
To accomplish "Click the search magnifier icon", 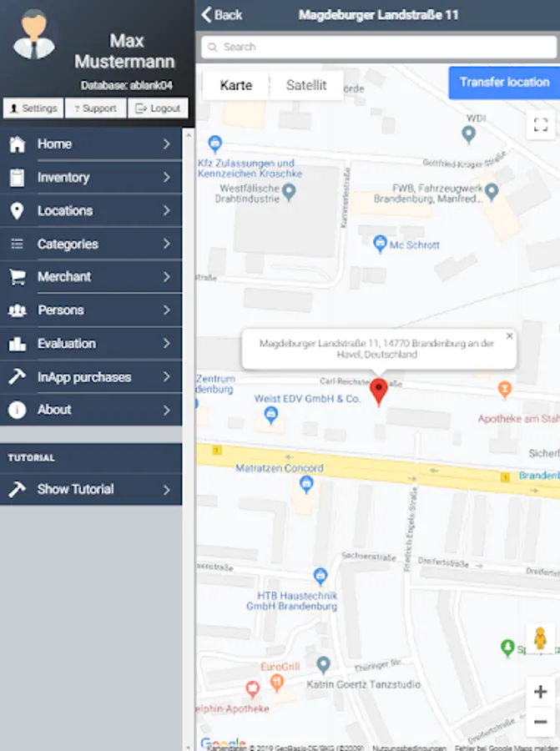I will pos(212,47).
